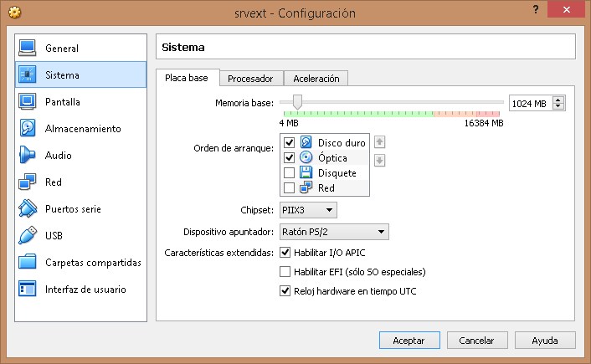Enable Disquete in boot order

[290, 173]
